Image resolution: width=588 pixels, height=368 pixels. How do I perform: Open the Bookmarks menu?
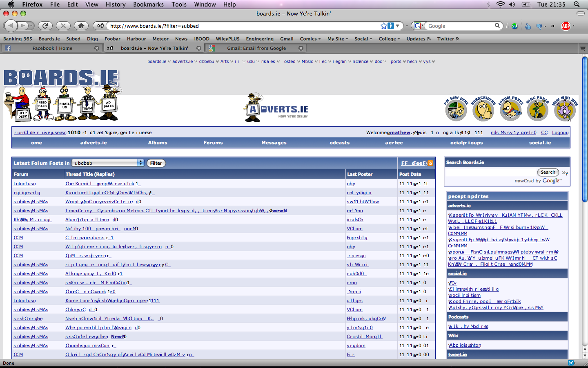[x=148, y=4]
